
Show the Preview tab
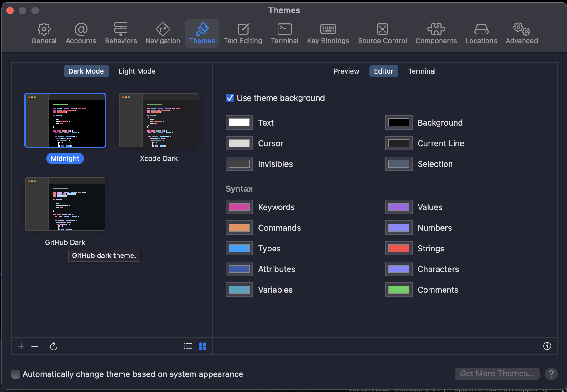[x=346, y=71]
